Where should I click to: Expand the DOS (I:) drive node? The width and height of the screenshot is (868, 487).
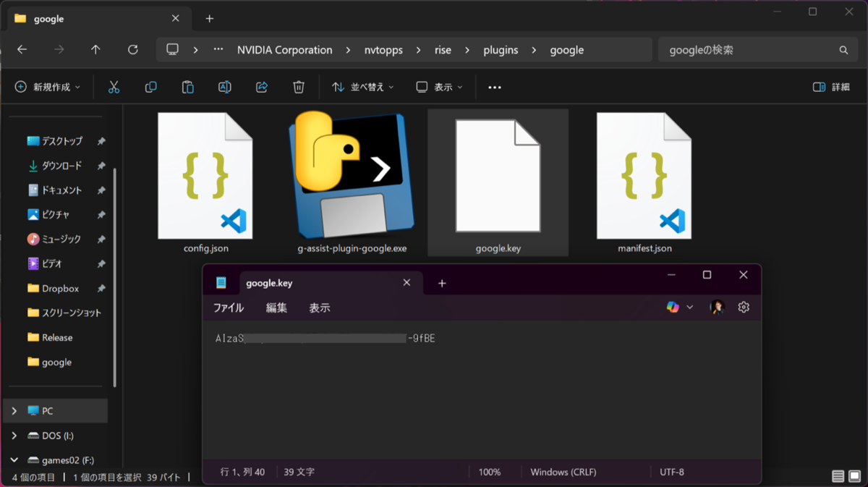coord(14,436)
